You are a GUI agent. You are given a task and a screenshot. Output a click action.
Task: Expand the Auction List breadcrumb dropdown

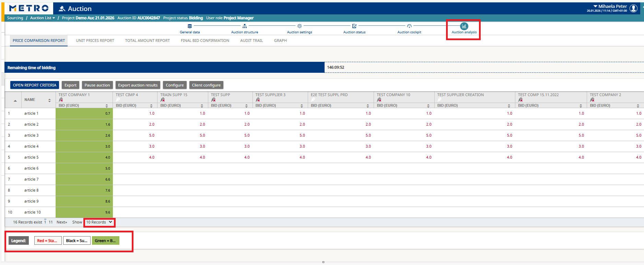pos(54,18)
